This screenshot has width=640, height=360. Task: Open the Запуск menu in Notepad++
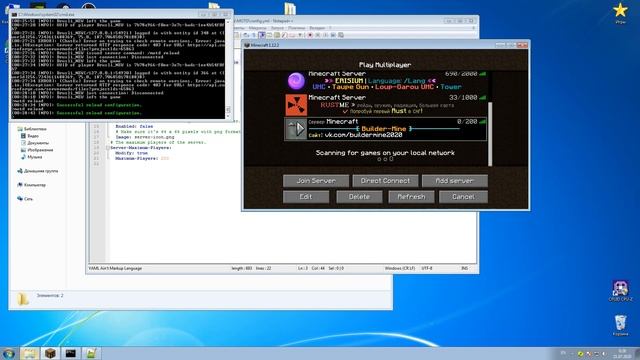coord(277,28)
